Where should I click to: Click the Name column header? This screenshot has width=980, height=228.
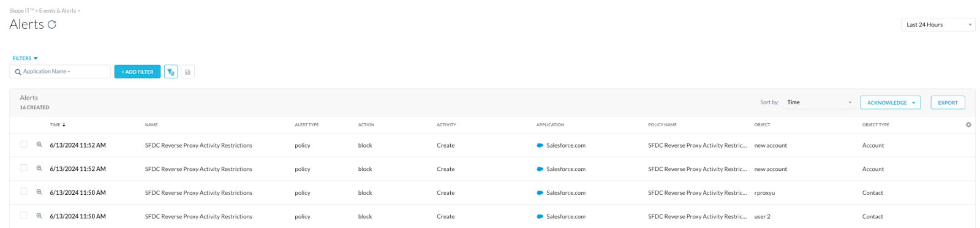click(x=151, y=124)
